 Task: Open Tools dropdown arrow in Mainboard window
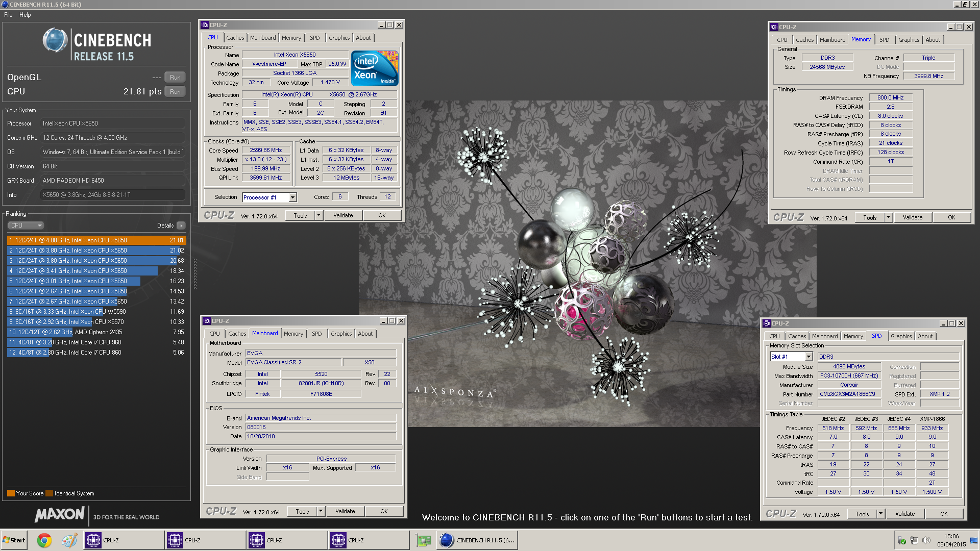(x=321, y=511)
